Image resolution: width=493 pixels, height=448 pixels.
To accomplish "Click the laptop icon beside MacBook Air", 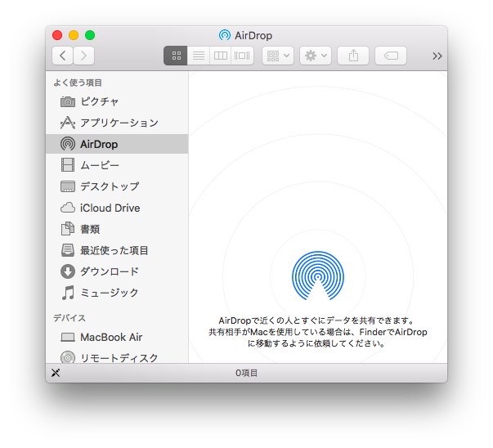I will click(x=68, y=338).
